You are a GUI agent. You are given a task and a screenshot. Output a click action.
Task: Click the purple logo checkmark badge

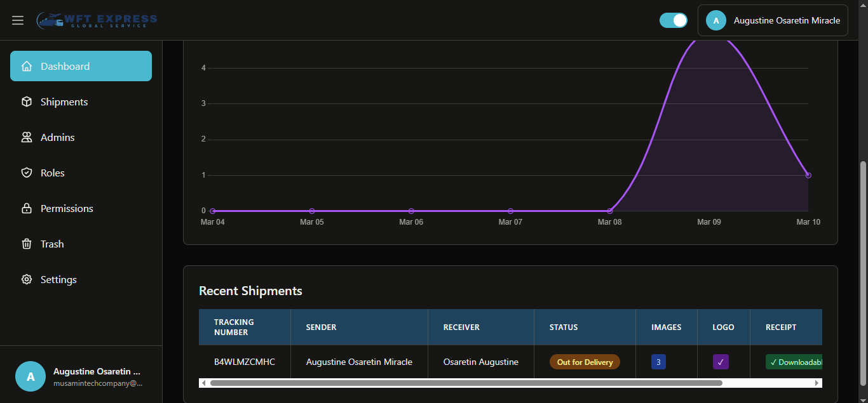tap(721, 362)
